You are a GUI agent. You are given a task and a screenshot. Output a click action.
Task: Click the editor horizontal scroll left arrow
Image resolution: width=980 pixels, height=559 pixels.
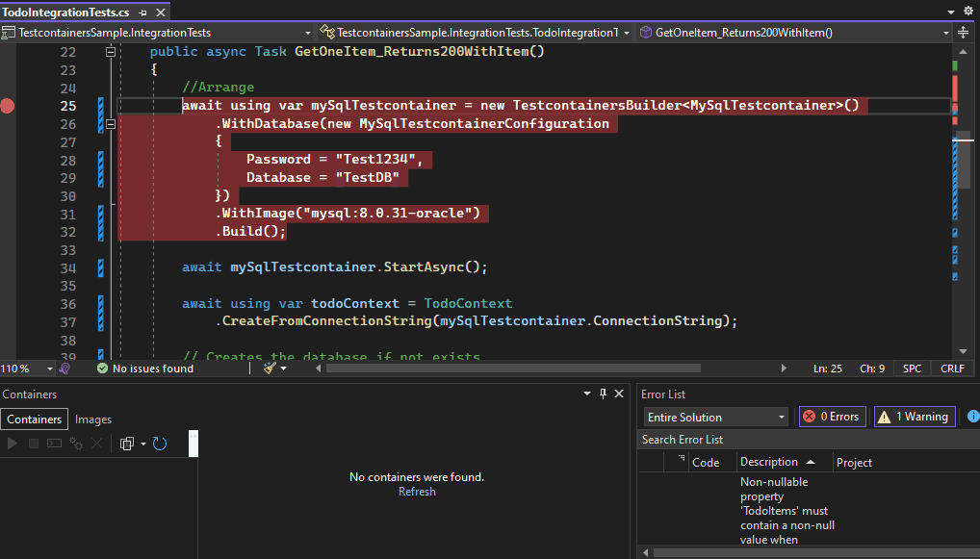[x=318, y=368]
